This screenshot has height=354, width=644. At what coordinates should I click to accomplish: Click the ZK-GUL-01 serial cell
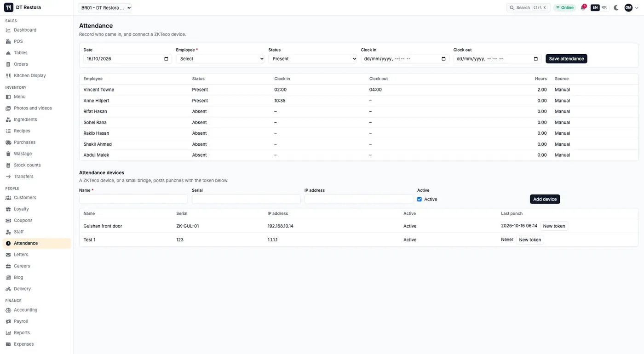tap(188, 226)
